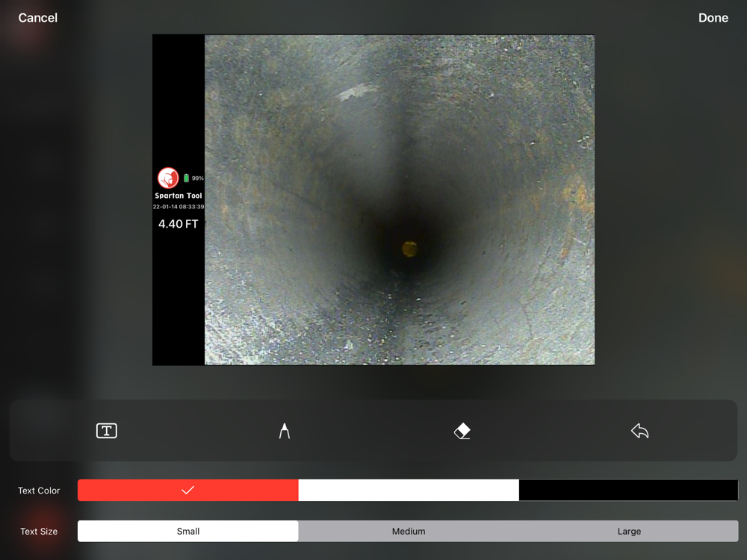This screenshot has width=747, height=560.
Task: Select the Text annotation tool
Action: coord(107,431)
